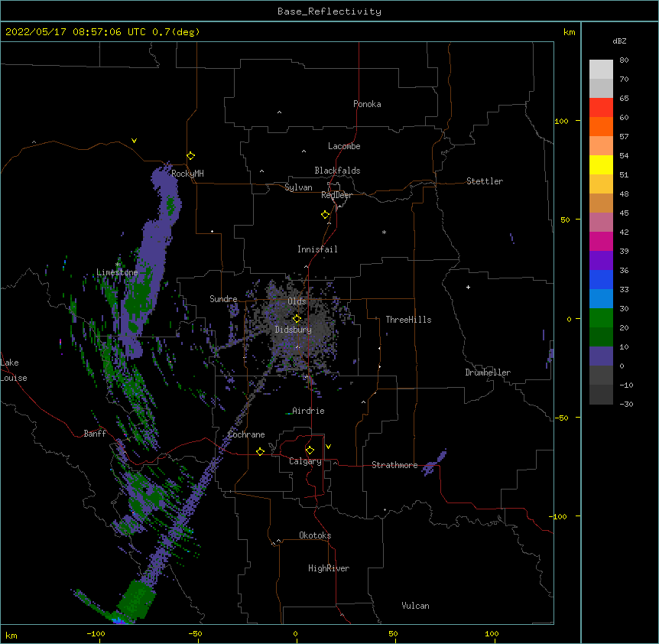
Task: Pick the orange 57–60 dBZ legend swatch
Action: 601,126
